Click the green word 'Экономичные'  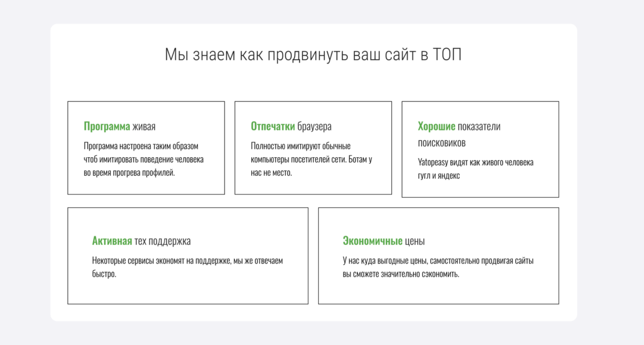pos(372,241)
